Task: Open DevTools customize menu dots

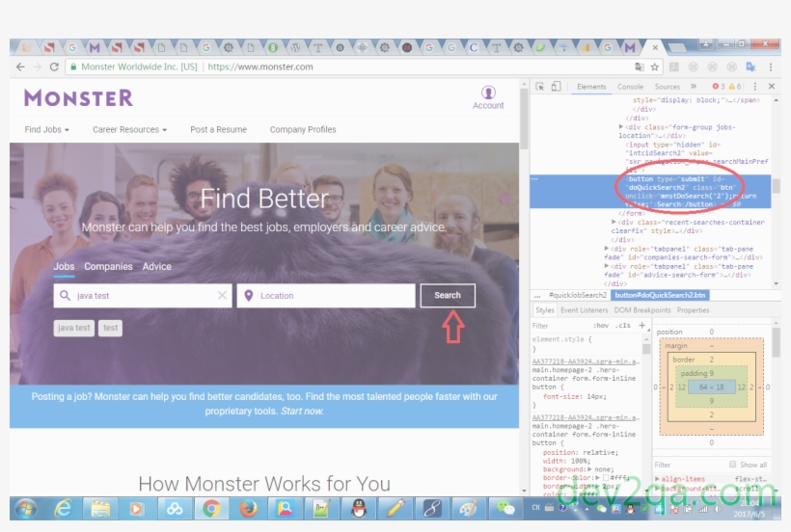Action: (754, 87)
